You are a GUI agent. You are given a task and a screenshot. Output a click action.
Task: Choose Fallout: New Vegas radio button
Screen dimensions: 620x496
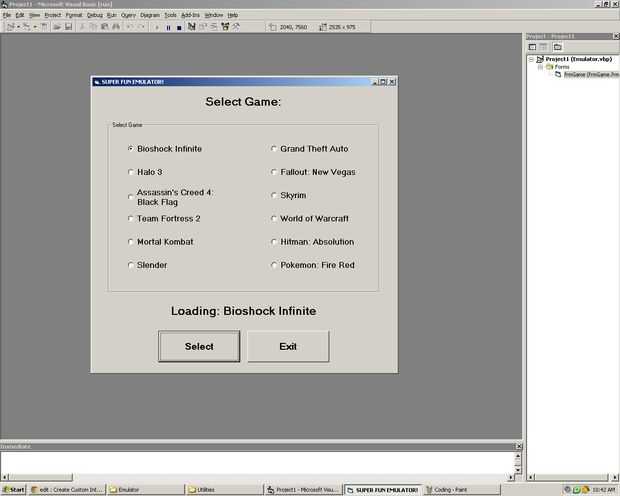[x=274, y=172]
